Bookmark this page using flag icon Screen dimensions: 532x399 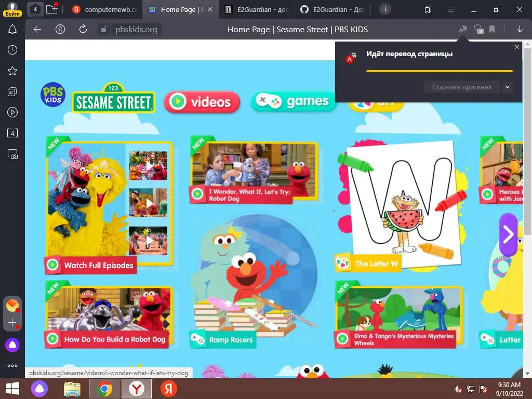(x=492, y=30)
